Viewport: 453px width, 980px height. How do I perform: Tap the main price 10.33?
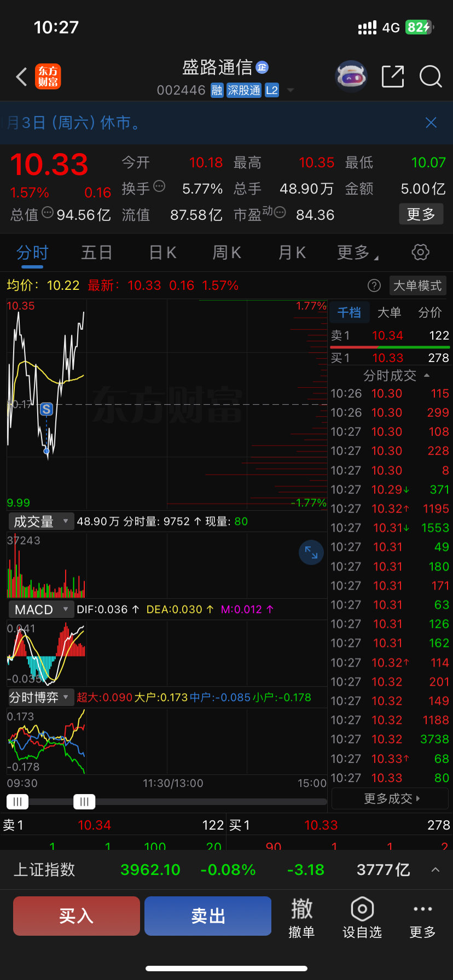pyautogui.click(x=49, y=165)
